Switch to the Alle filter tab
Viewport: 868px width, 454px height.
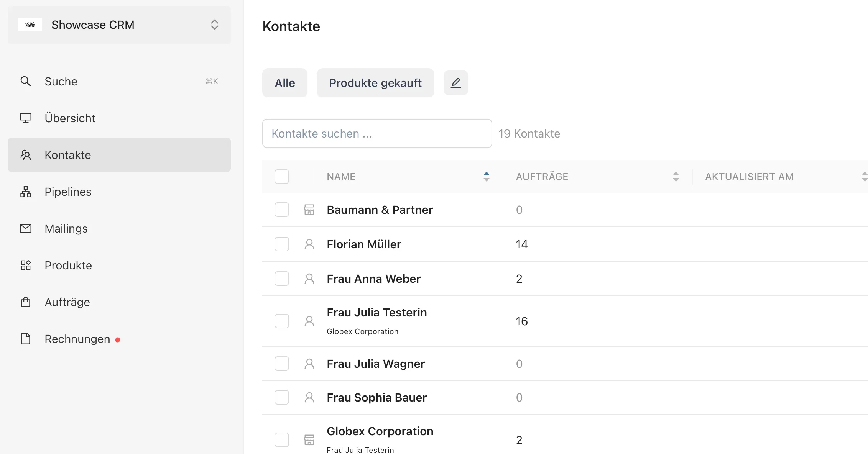(x=284, y=83)
